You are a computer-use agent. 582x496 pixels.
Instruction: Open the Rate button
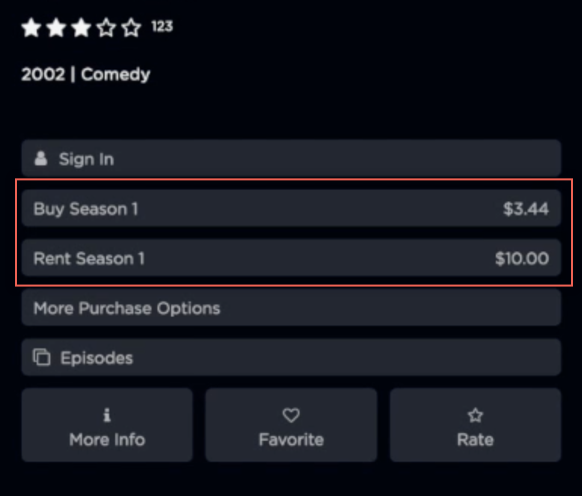pos(475,425)
